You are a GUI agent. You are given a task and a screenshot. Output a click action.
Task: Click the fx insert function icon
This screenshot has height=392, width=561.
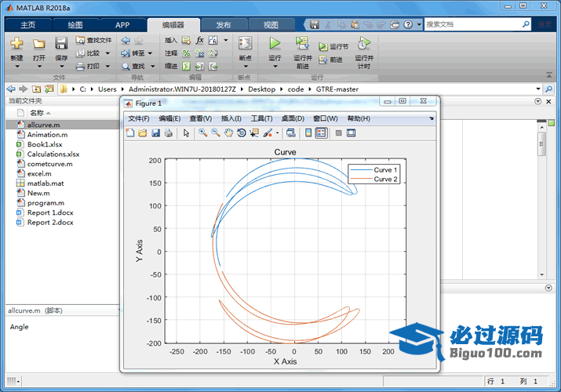(x=199, y=40)
